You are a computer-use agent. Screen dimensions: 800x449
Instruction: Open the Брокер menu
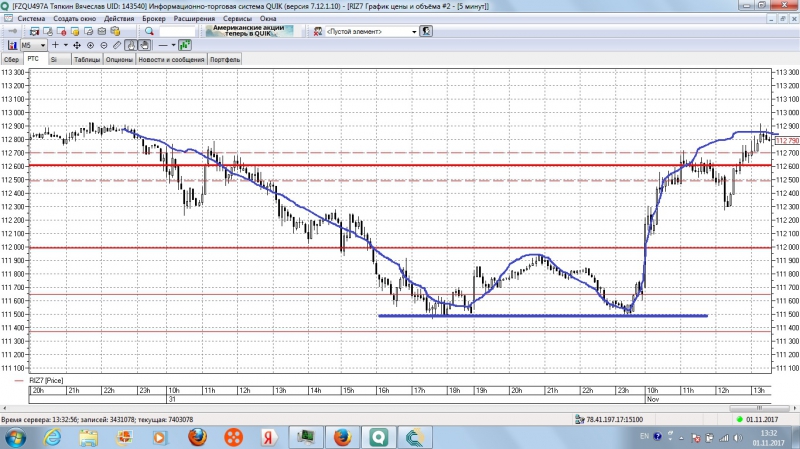pos(154,18)
